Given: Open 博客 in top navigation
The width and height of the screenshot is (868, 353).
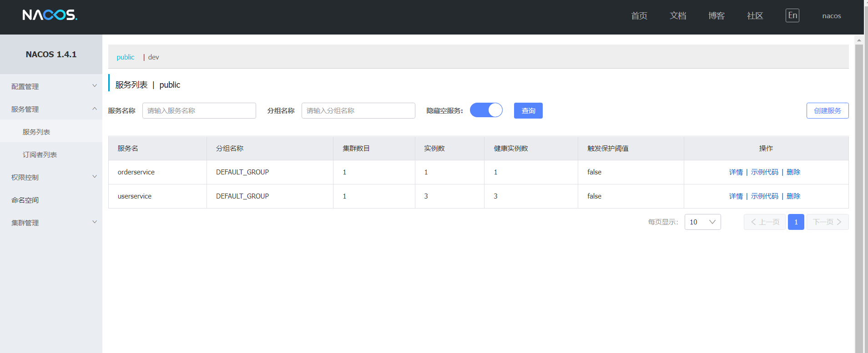Looking at the screenshot, I should click(717, 15).
